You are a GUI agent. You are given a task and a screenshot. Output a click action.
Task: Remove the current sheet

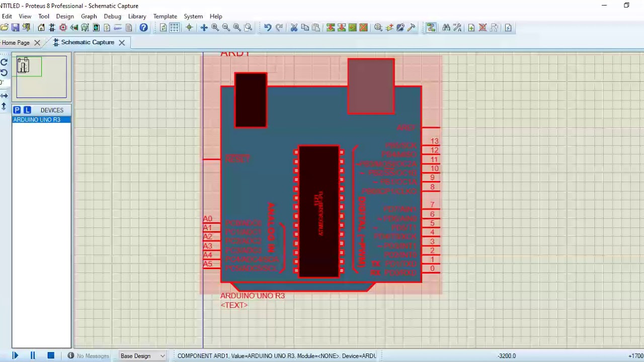[x=482, y=28]
